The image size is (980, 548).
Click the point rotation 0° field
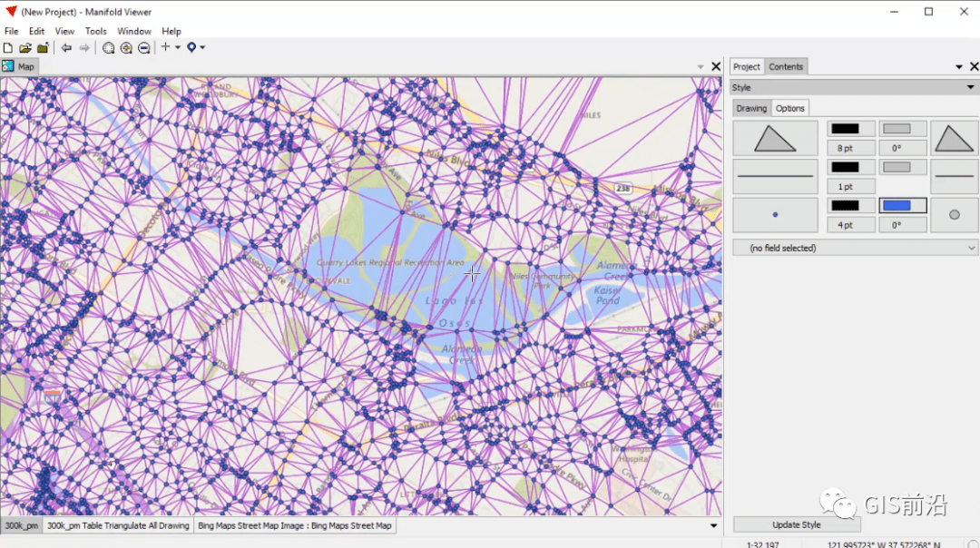point(903,225)
